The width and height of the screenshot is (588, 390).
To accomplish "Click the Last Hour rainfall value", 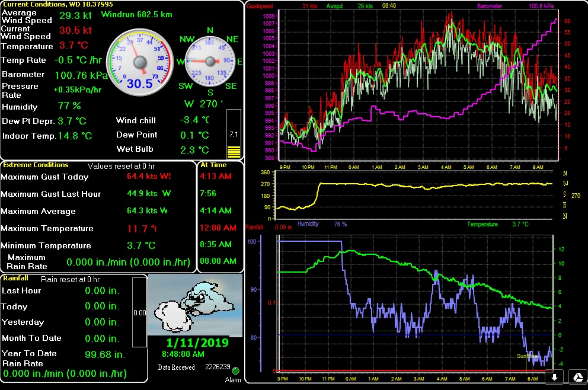I will coord(102,290).
